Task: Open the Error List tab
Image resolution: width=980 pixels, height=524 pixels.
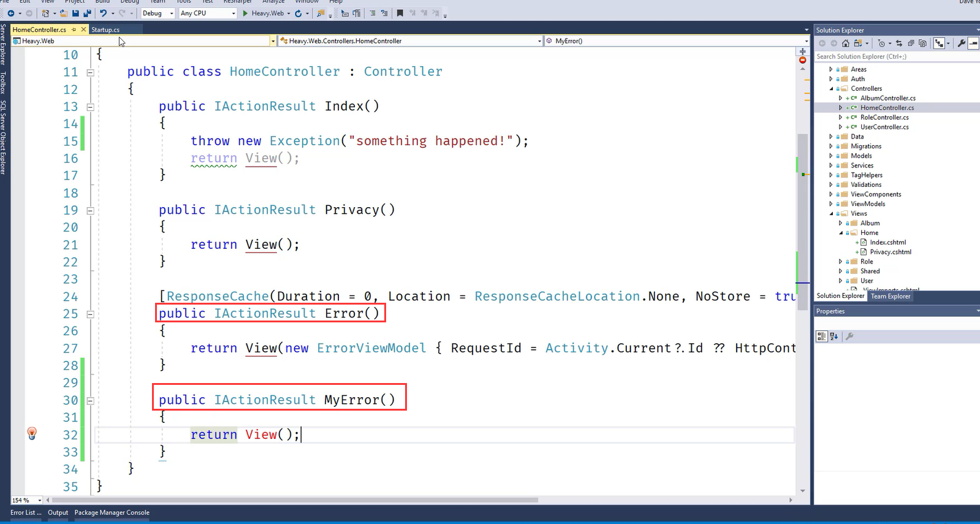Action: point(26,512)
